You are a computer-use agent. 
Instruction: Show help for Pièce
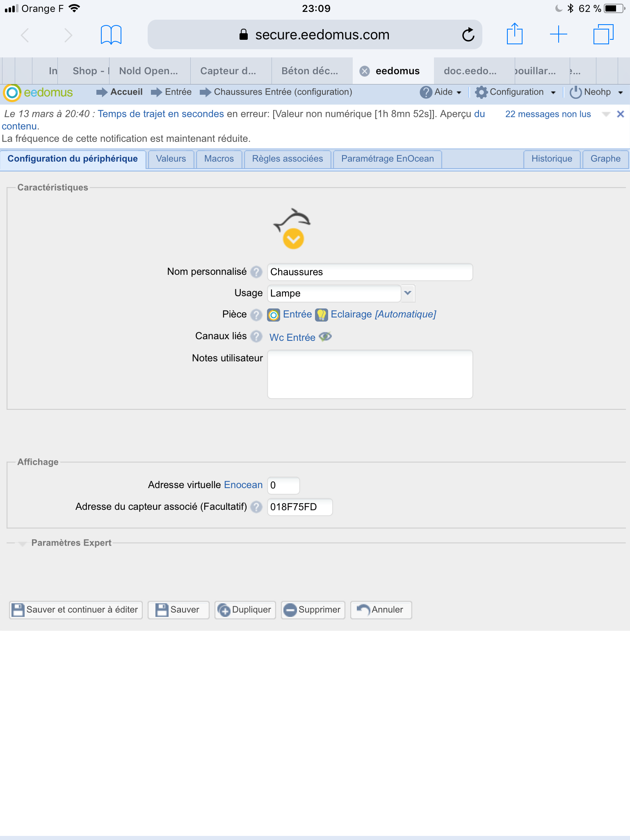click(256, 315)
